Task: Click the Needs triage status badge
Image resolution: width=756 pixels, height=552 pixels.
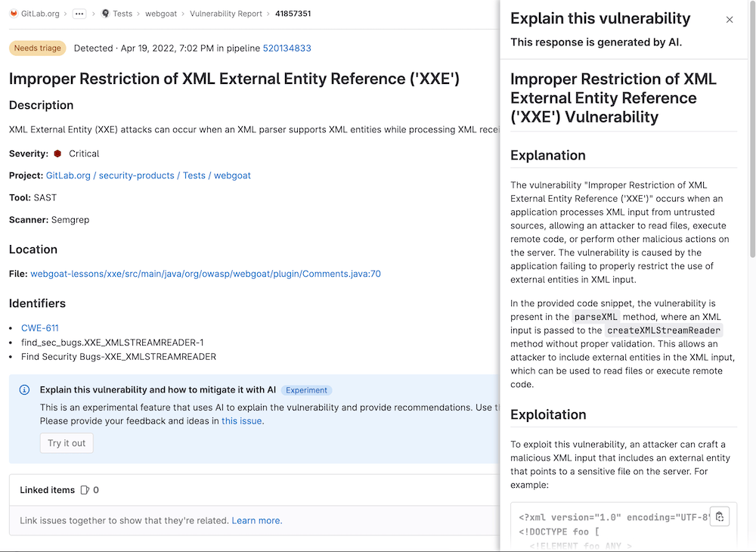Action: click(37, 48)
